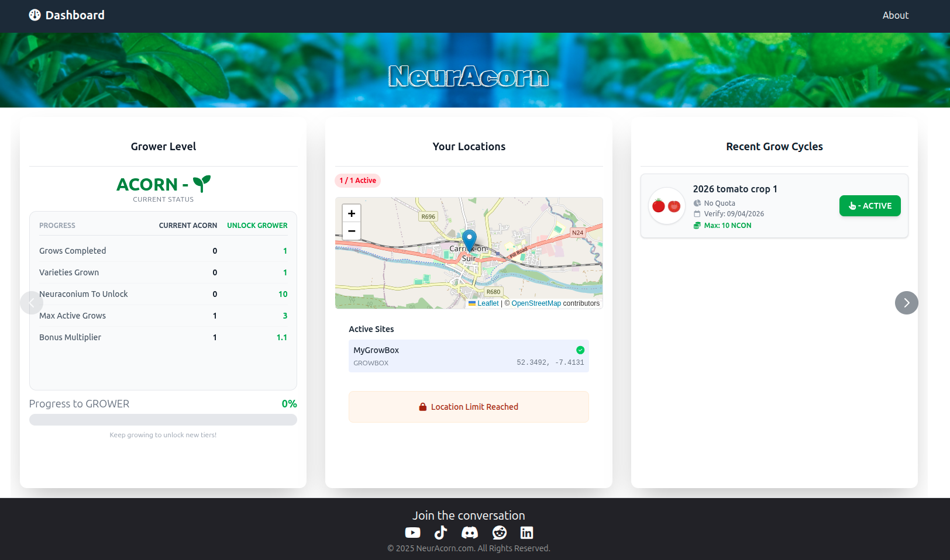Go to next panel with right chevron
Screen dimensions: 950x560
(906, 303)
